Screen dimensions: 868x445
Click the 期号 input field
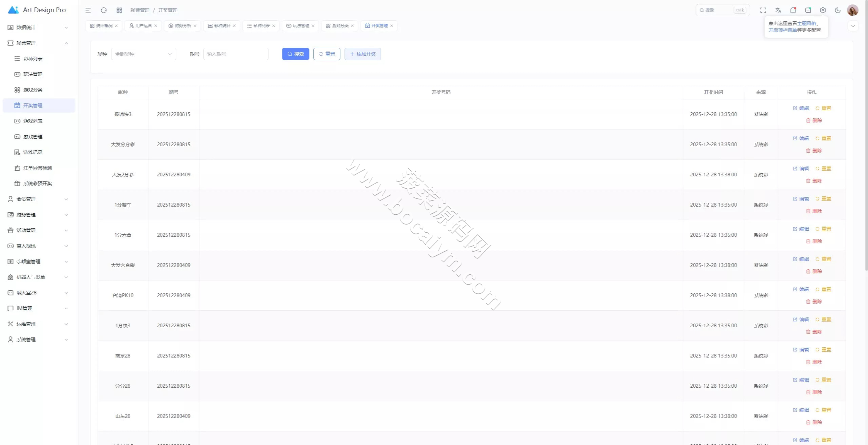[x=236, y=54]
